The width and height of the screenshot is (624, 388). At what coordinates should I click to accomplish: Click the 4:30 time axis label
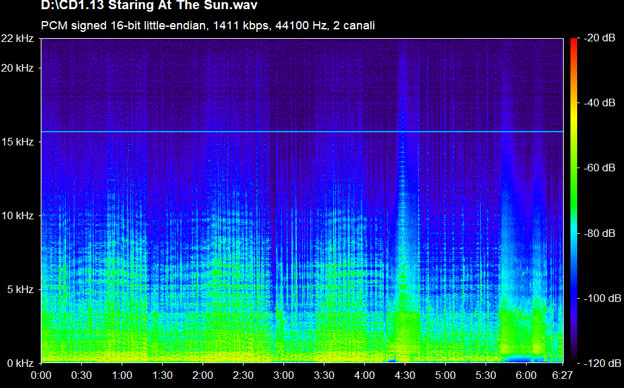click(x=405, y=375)
